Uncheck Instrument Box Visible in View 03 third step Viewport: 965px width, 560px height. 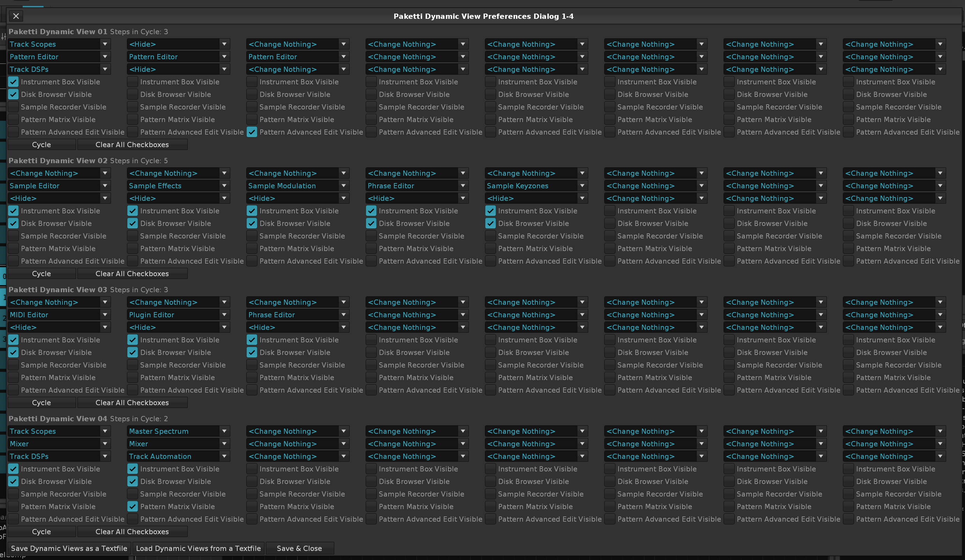(x=252, y=340)
